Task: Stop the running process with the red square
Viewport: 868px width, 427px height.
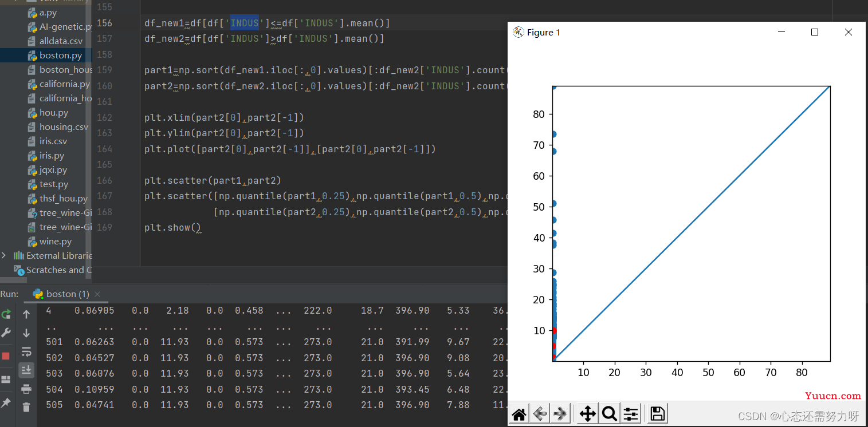Action: pos(6,356)
